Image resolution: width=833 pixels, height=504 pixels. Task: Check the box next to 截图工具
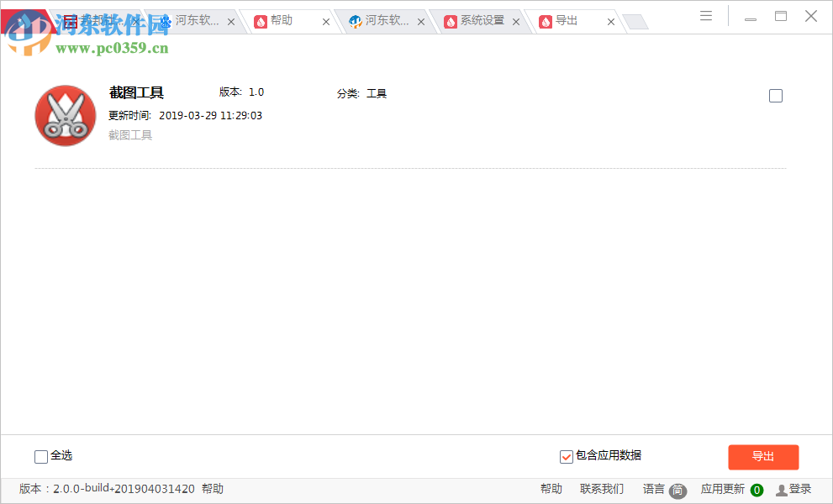tap(775, 96)
